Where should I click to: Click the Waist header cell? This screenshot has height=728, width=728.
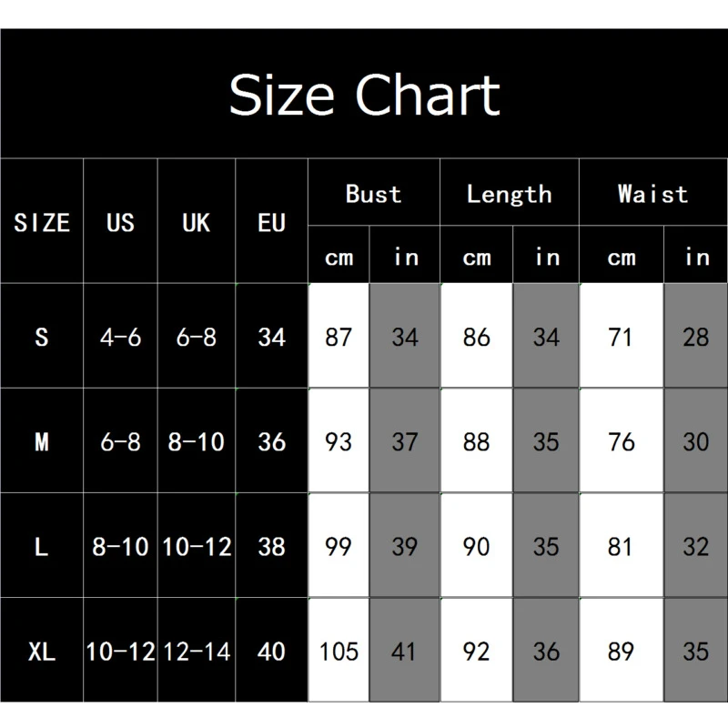pos(652,193)
